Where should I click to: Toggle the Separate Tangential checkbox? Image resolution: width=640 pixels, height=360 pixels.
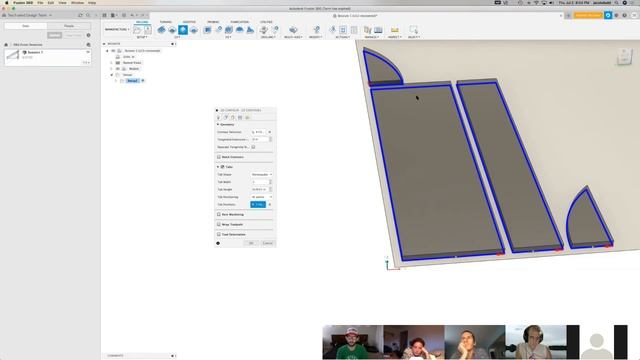pyautogui.click(x=253, y=147)
